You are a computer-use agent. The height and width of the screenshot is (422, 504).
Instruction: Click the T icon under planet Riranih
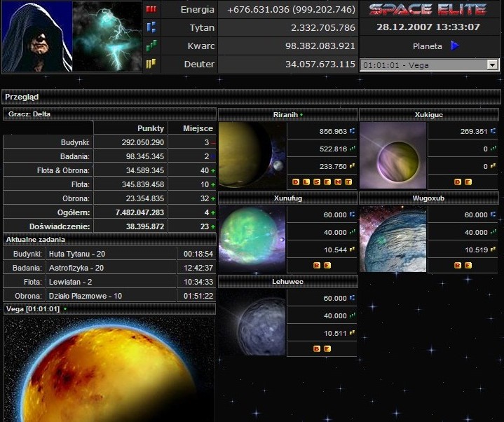coord(348,182)
